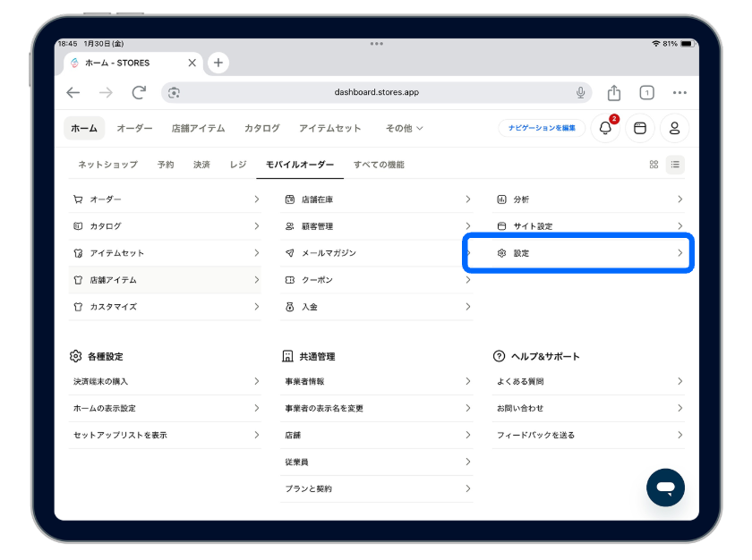Click the user account profile icon
This screenshot has height=560, width=752.
674,129
